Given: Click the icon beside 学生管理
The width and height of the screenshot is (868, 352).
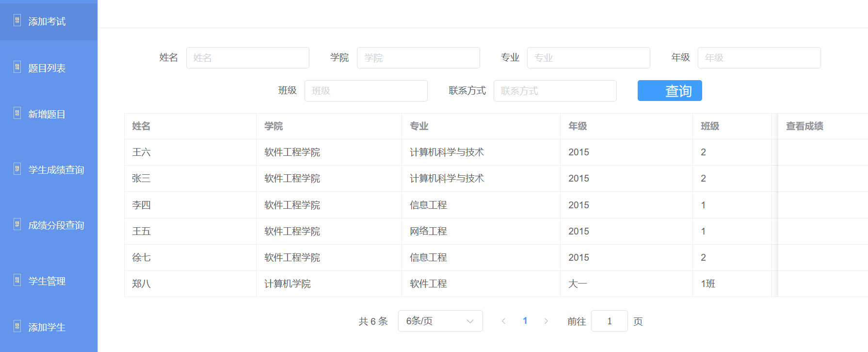Looking at the screenshot, I should point(17,280).
